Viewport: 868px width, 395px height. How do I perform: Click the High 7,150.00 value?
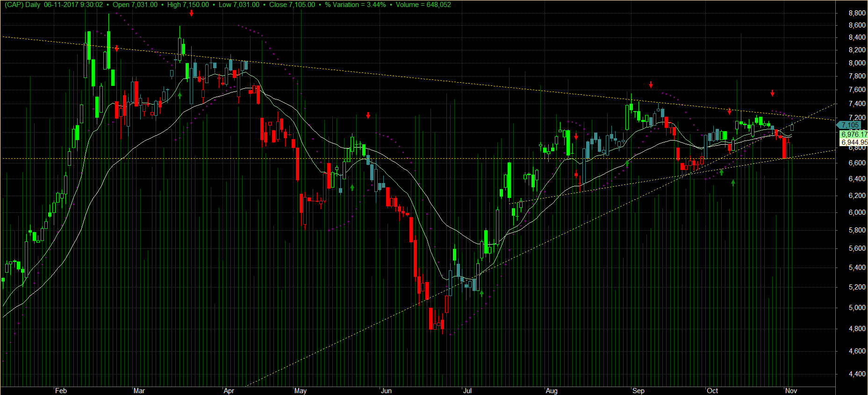pyautogui.click(x=188, y=5)
